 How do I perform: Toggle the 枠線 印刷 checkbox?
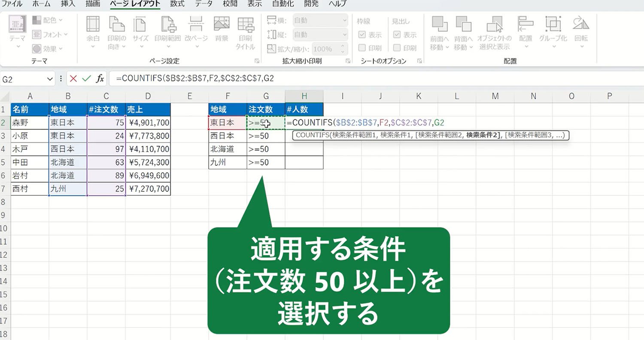(x=362, y=48)
